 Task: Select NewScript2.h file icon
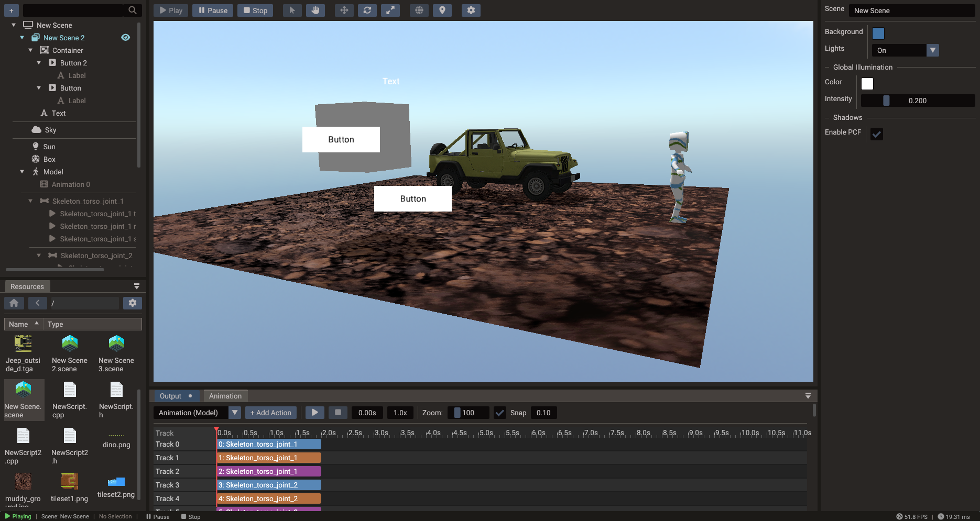(70, 436)
